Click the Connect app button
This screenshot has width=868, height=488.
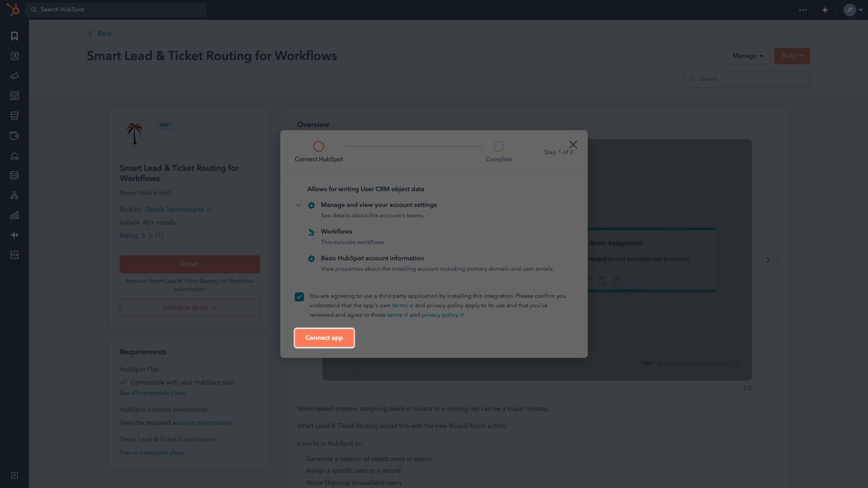click(324, 338)
